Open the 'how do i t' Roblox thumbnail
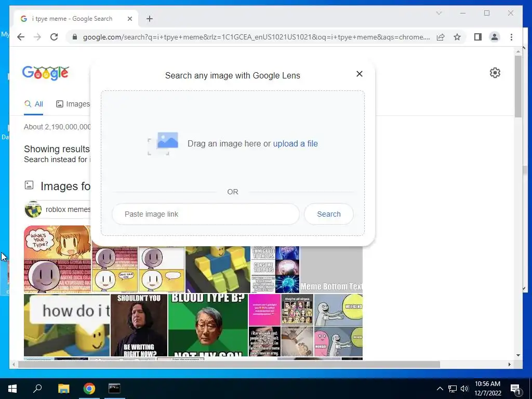Screen dimensions: 532x399 67,325
